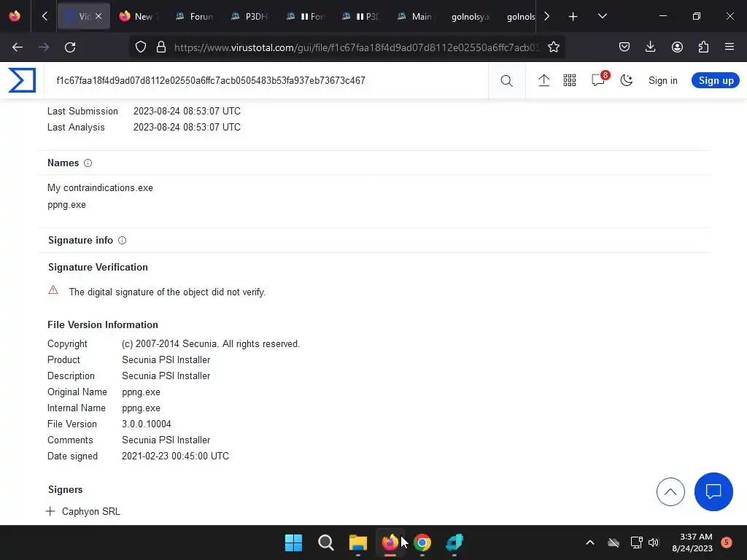Image resolution: width=747 pixels, height=560 pixels.
Task: Click the site security padlock icon
Action: coord(161,47)
